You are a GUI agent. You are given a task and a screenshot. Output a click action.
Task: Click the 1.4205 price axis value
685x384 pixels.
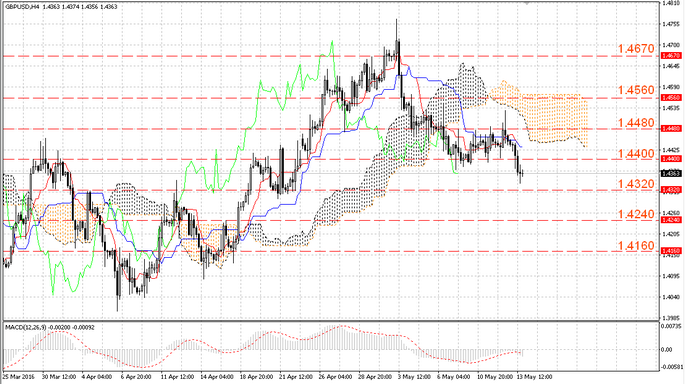click(671, 234)
